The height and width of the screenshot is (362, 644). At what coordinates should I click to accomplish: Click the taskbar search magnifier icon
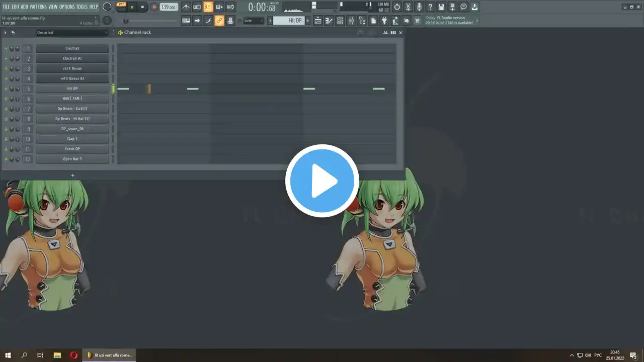[x=24, y=355]
